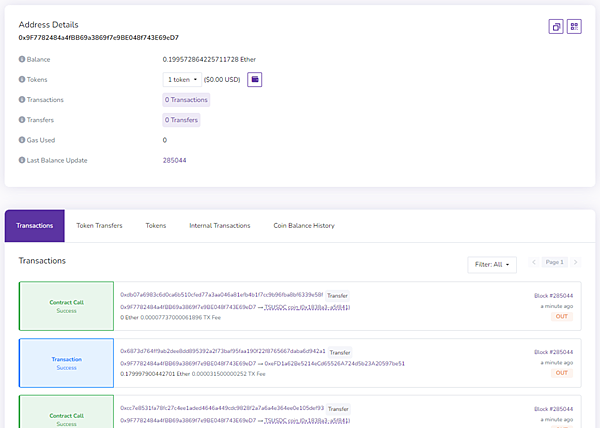Viewport: 600px width, 428px height.
Task: Click the Transfers info icon
Action: coord(22,120)
